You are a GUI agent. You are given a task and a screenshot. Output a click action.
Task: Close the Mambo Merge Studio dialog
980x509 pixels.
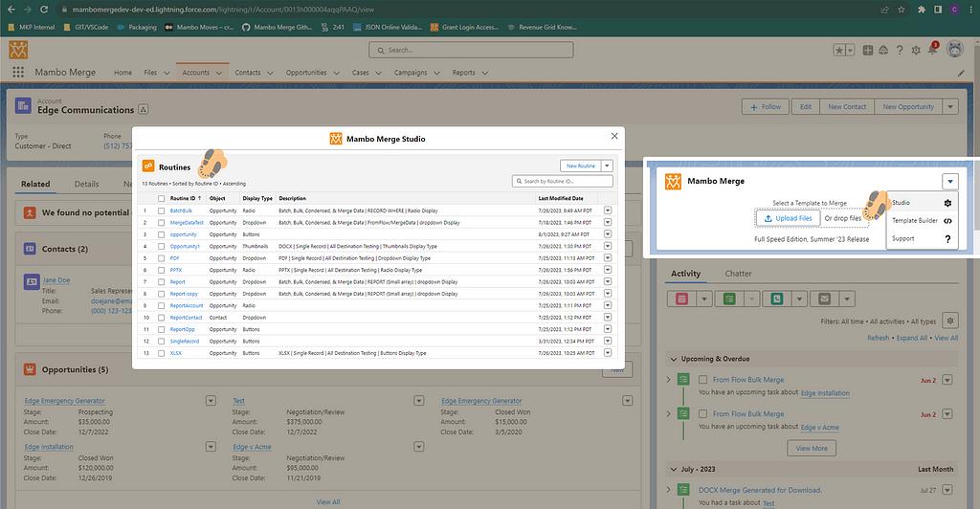[x=614, y=137]
